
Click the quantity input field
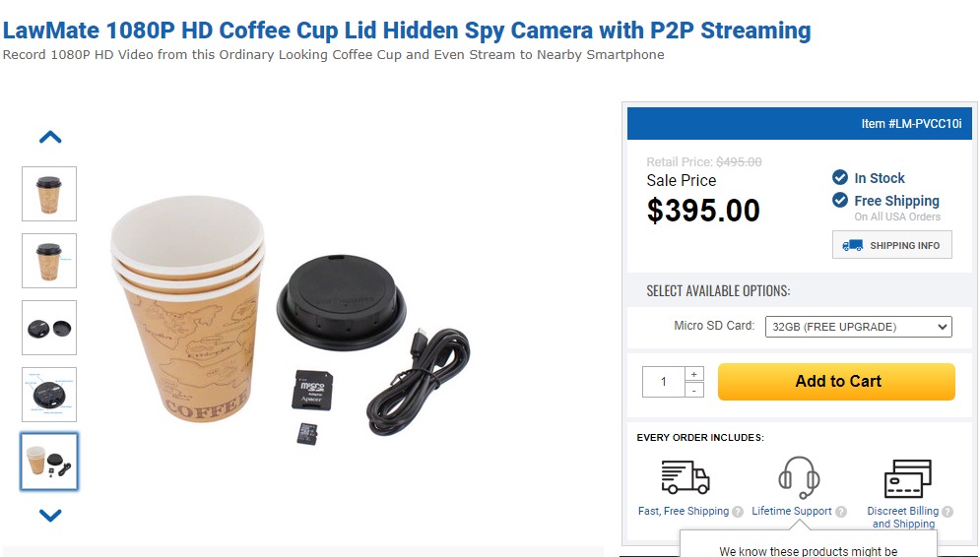click(x=664, y=382)
